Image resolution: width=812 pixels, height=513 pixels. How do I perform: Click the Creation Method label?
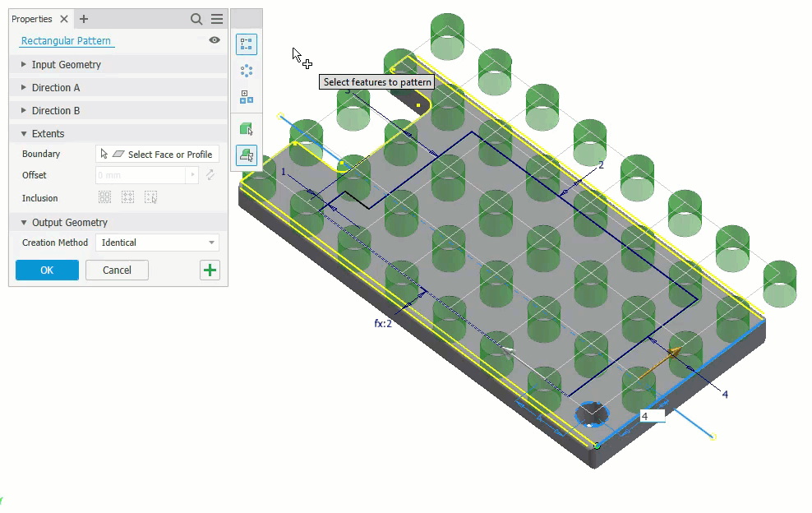[x=55, y=243]
